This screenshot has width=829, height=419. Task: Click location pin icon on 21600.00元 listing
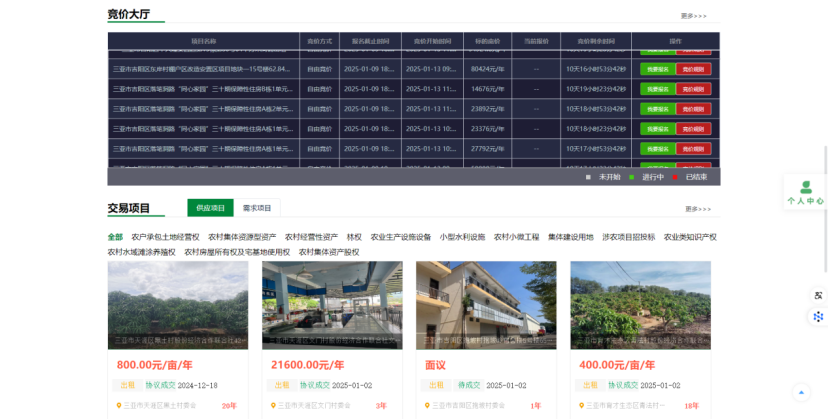[273, 406]
